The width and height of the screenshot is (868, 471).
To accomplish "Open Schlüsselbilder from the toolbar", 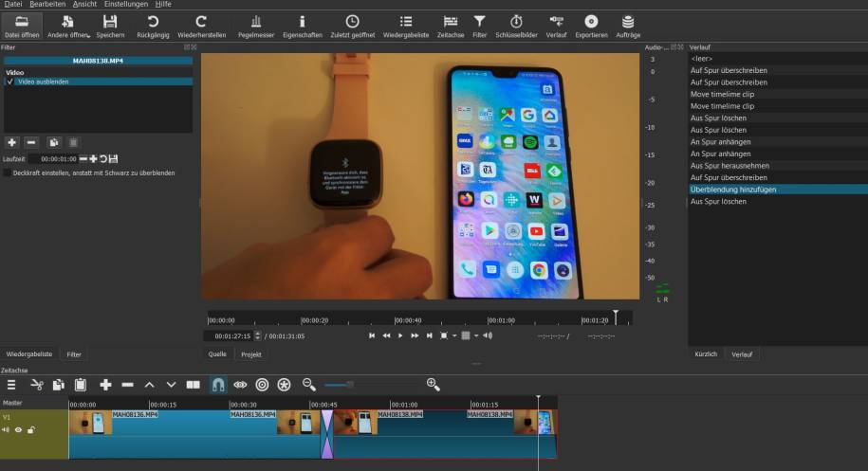I will coord(516,26).
